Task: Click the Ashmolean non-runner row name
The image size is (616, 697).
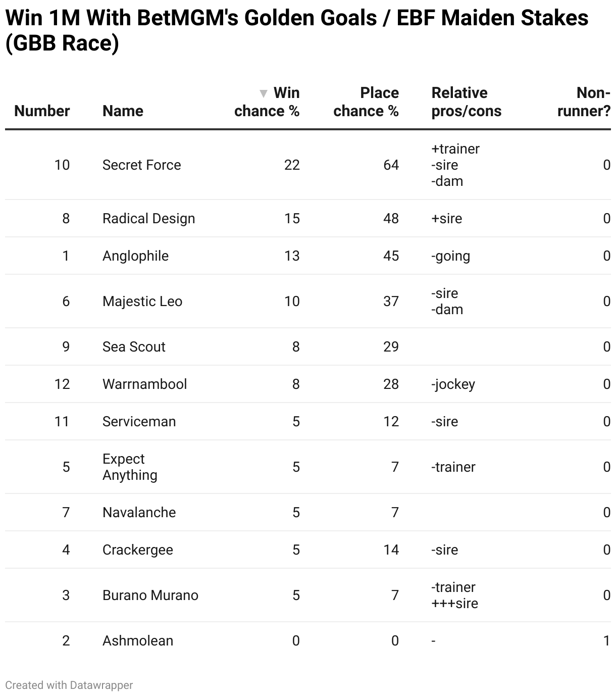Action: [137, 641]
